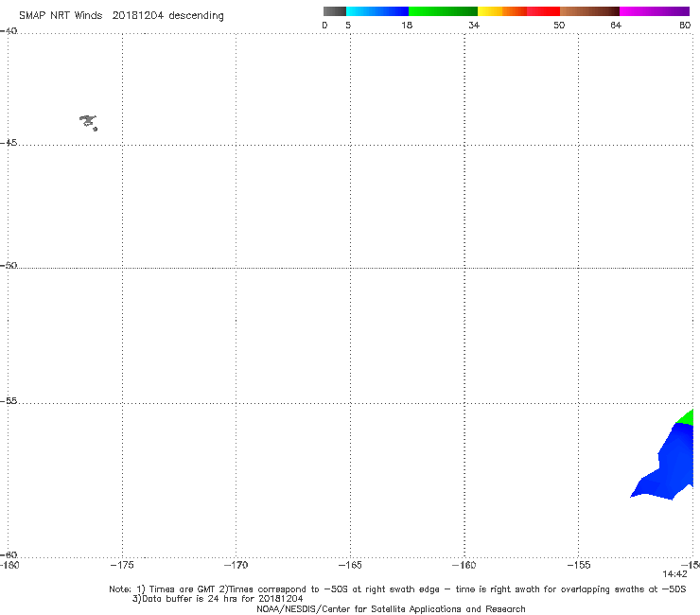Click the colorbar label '34'
Image resolution: width=700 pixels, height=615 pixels.
coord(474,25)
